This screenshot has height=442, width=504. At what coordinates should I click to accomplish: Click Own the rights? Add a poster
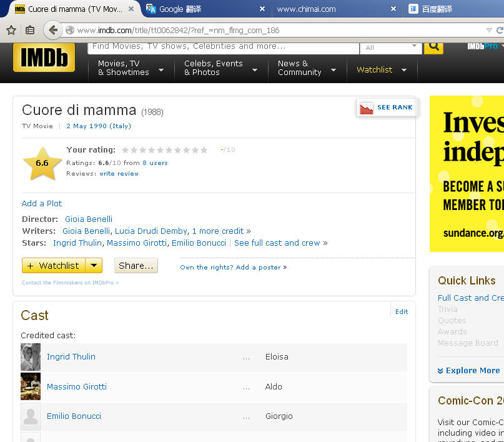coord(230,268)
